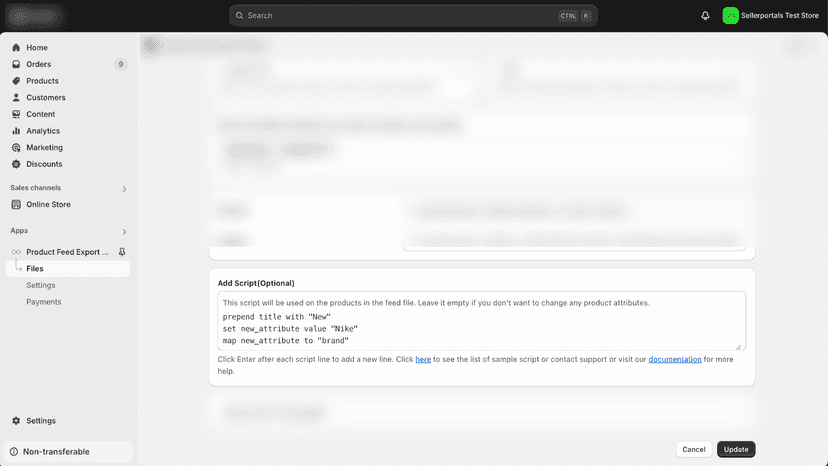Open Online Store sales channel

point(48,204)
